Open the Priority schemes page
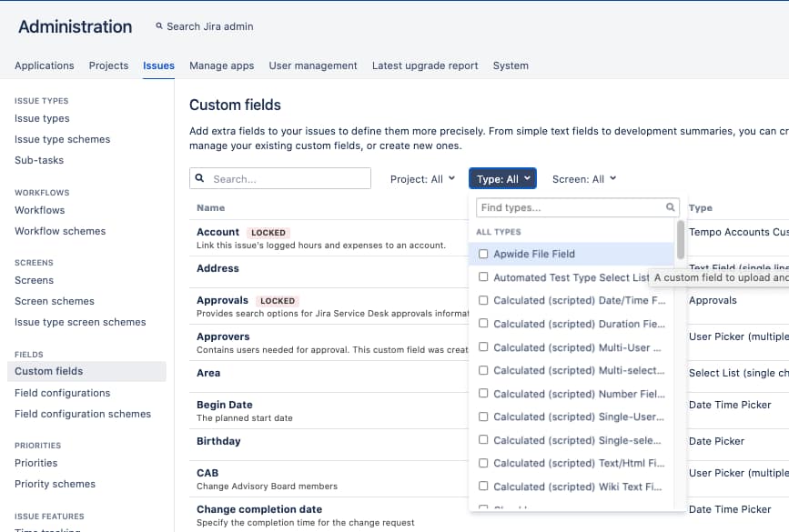The height and width of the screenshot is (532, 789). (x=53, y=483)
